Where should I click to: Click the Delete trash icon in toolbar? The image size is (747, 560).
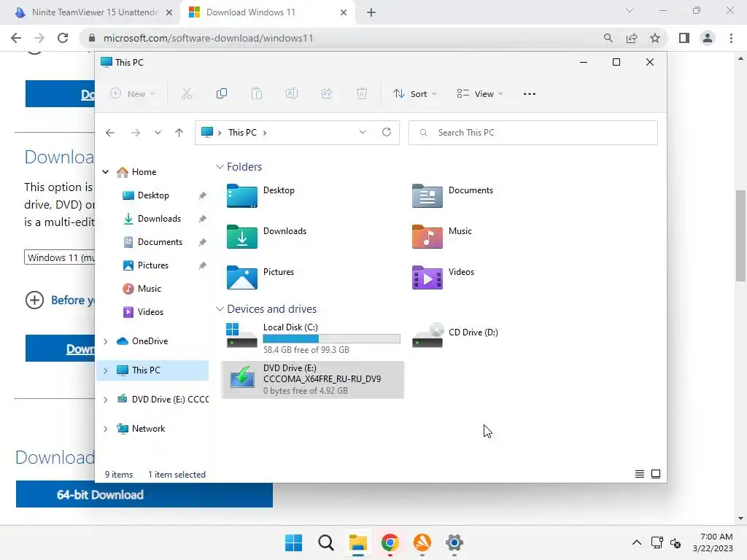pos(362,94)
